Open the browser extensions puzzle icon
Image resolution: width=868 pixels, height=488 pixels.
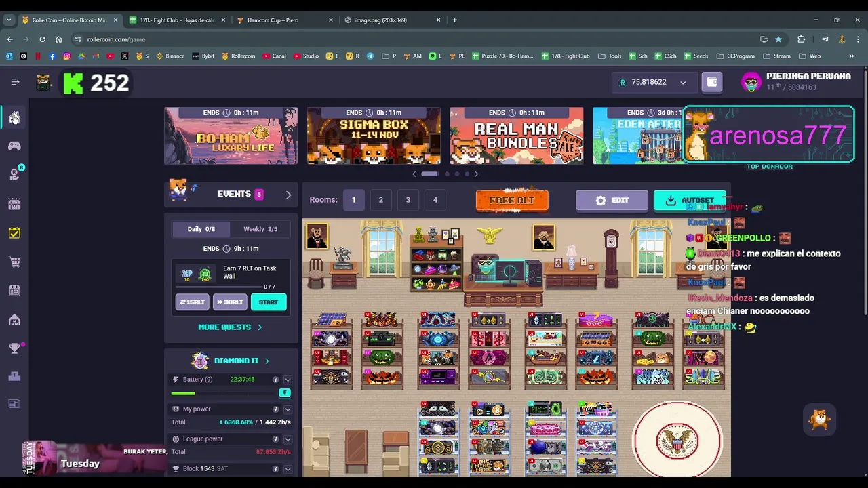[801, 39]
